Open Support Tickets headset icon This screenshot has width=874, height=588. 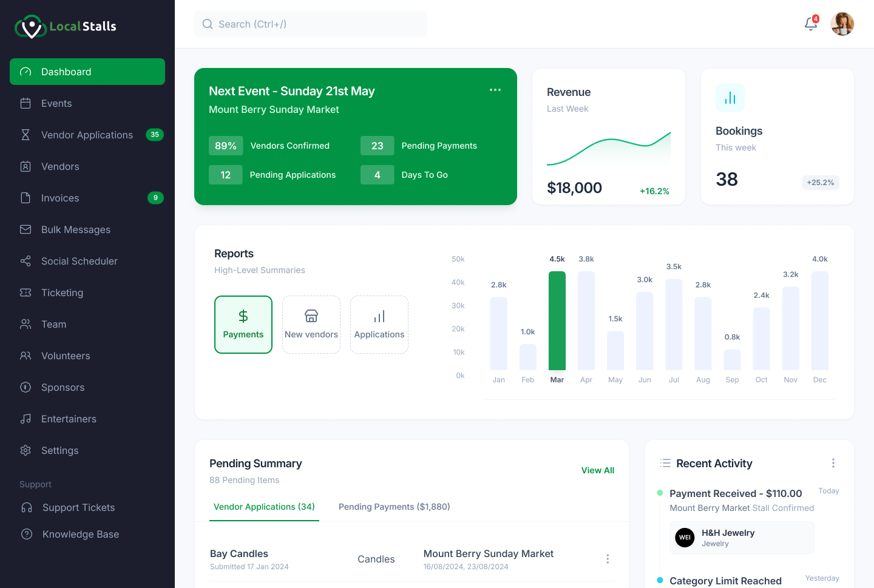coord(27,507)
